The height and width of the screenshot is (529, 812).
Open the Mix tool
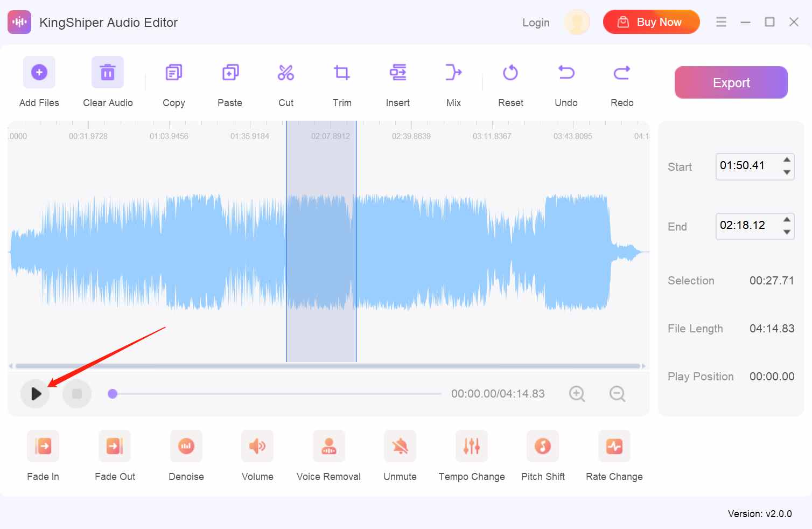coord(453,72)
